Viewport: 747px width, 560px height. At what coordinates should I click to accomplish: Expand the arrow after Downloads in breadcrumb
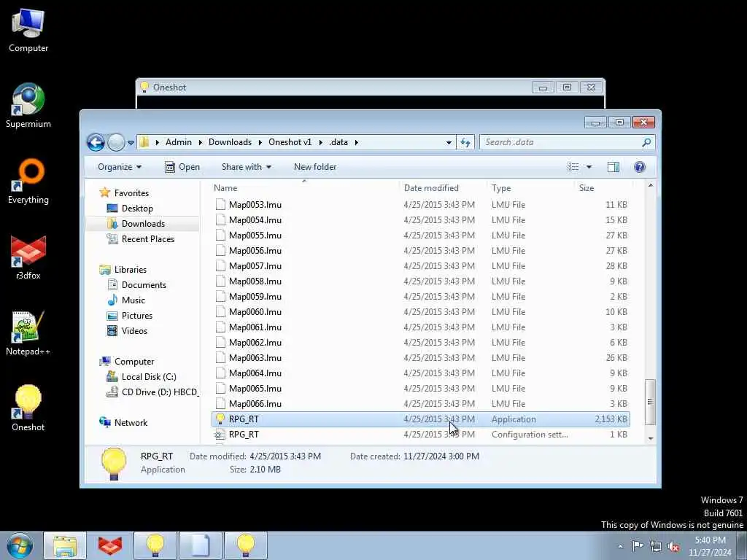coord(260,142)
